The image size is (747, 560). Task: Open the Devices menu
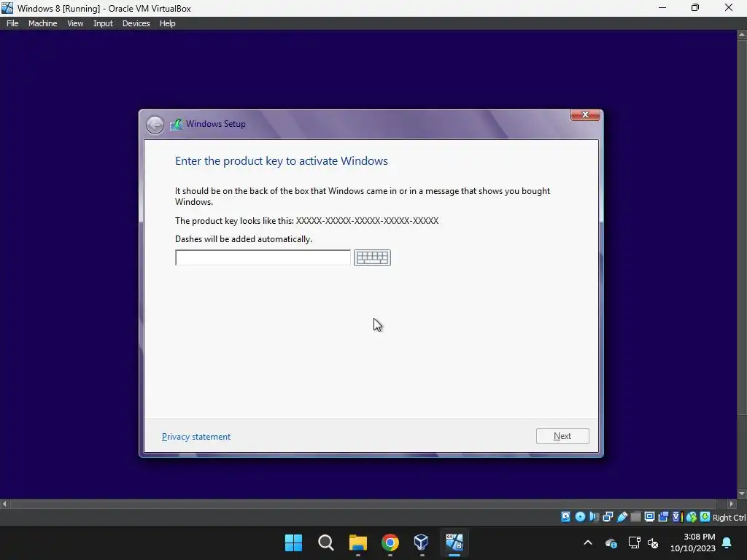coord(136,23)
